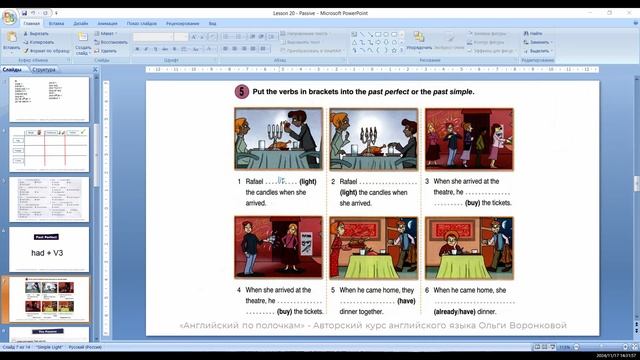Click the Вставить (Paste) clipboard icon
This screenshot has width=640, height=360.
coord(11,42)
